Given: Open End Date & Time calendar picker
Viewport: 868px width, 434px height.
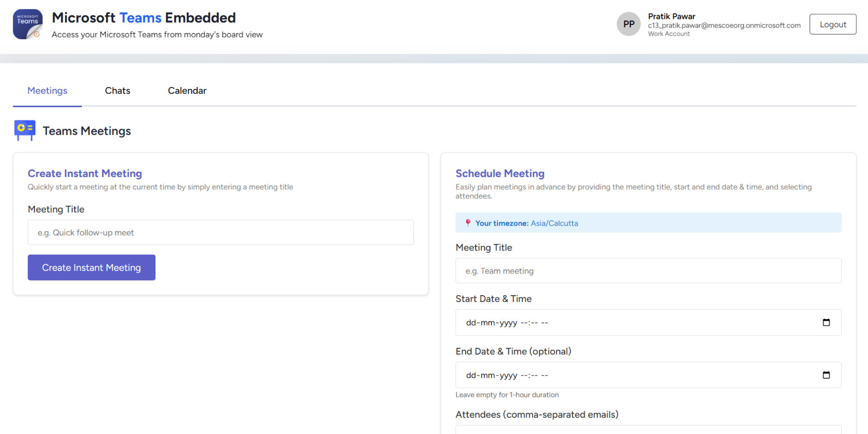Looking at the screenshot, I should [826, 375].
